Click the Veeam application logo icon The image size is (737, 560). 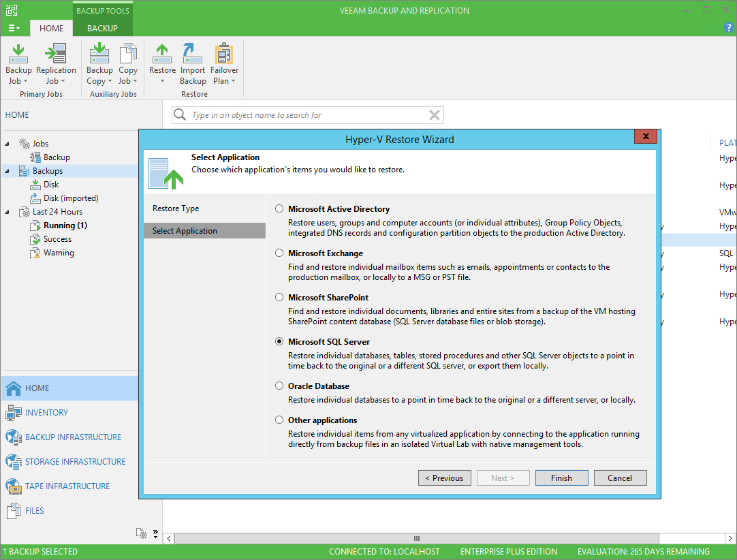tap(12, 10)
